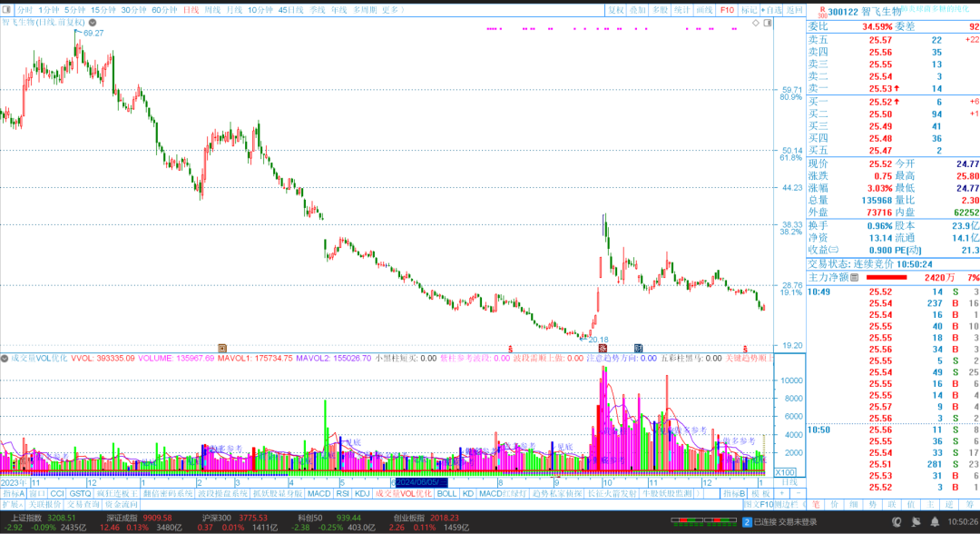Viewport: 980px width, 534px height.
Task: Click the 收益 quarter indicator icon
Action: (834, 250)
